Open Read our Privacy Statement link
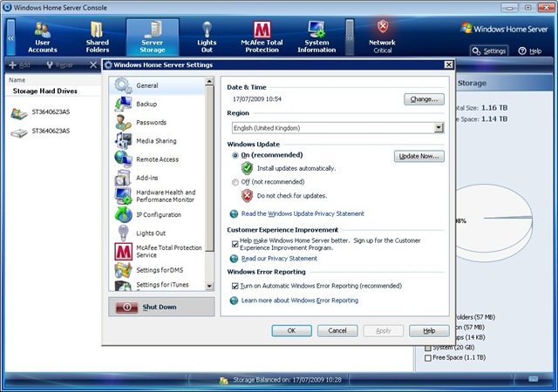 click(x=279, y=259)
